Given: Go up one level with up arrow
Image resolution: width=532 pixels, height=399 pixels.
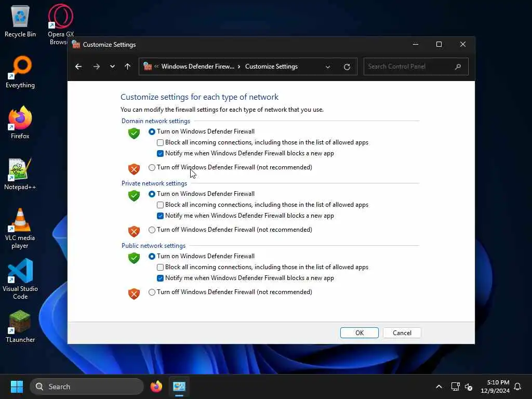Looking at the screenshot, I should point(128,66).
